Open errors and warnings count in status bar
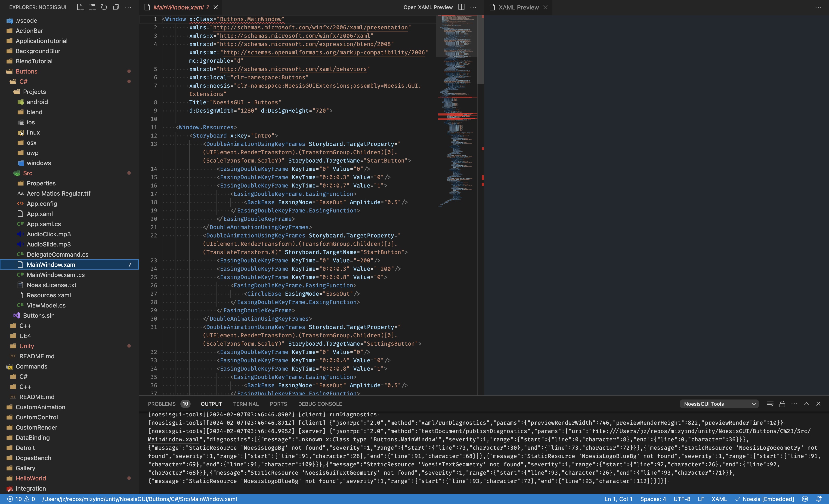The height and width of the screenshot is (504, 829). 21,499
